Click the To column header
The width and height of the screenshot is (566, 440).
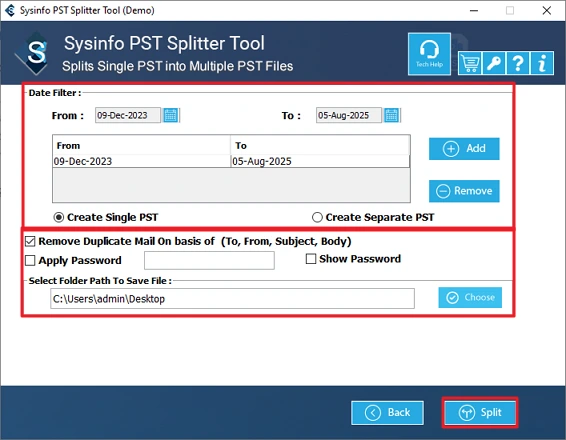320,145
